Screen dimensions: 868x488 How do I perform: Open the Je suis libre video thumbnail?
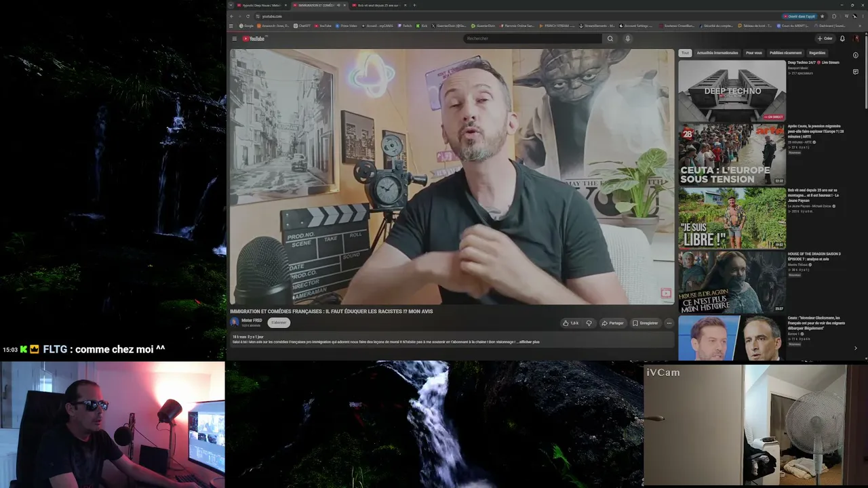732,218
